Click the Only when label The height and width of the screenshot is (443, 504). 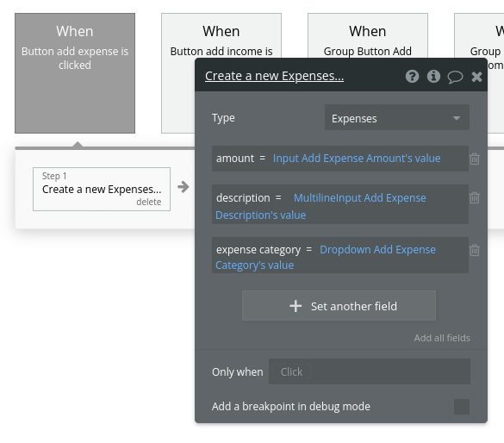click(x=237, y=372)
